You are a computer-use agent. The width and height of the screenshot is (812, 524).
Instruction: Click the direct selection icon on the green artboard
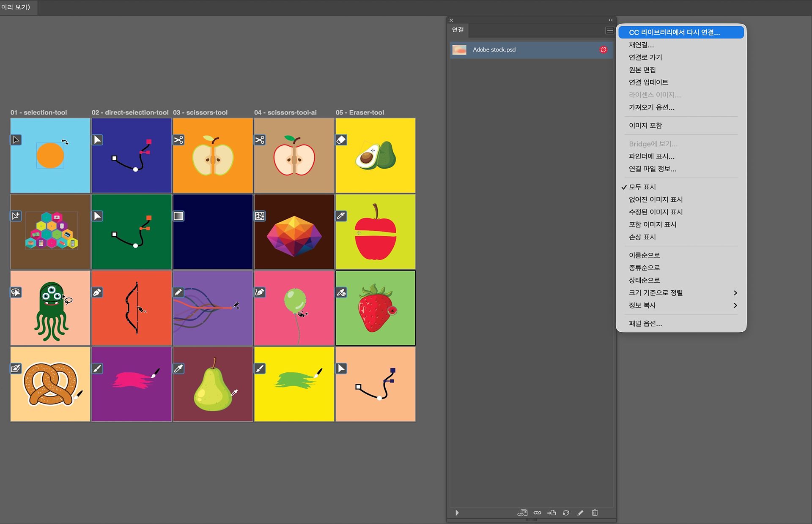[x=97, y=216]
